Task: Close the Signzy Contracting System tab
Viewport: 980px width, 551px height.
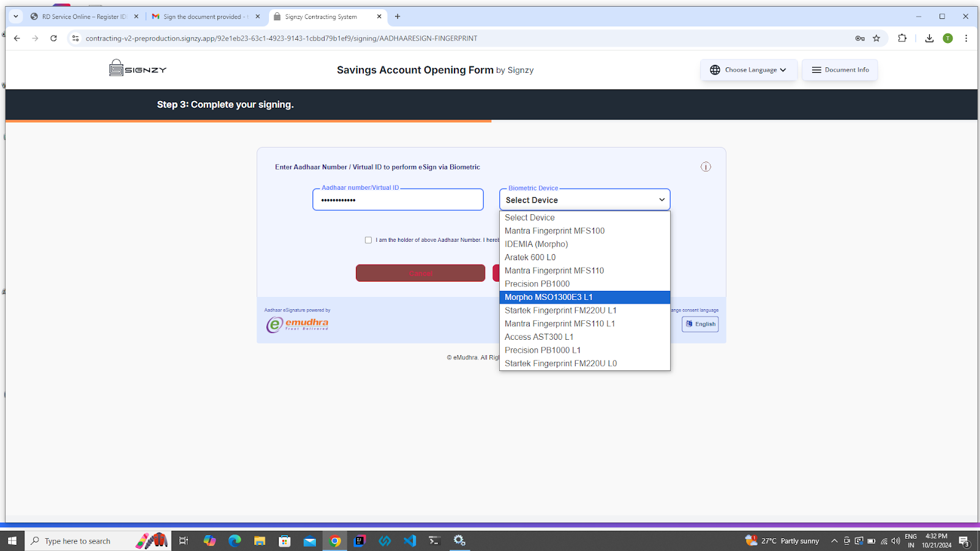Action: (x=379, y=17)
